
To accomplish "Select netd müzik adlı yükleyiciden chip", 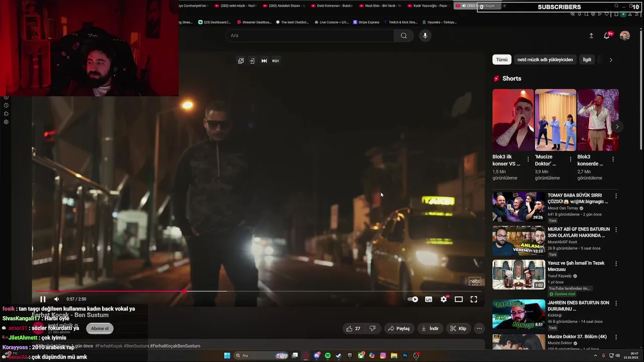I will (545, 59).
